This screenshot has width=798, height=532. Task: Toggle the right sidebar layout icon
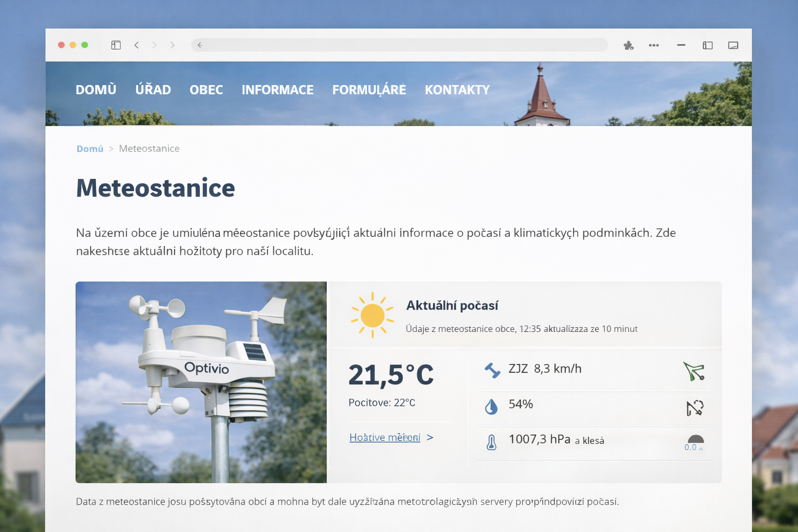[x=707, y=46]
